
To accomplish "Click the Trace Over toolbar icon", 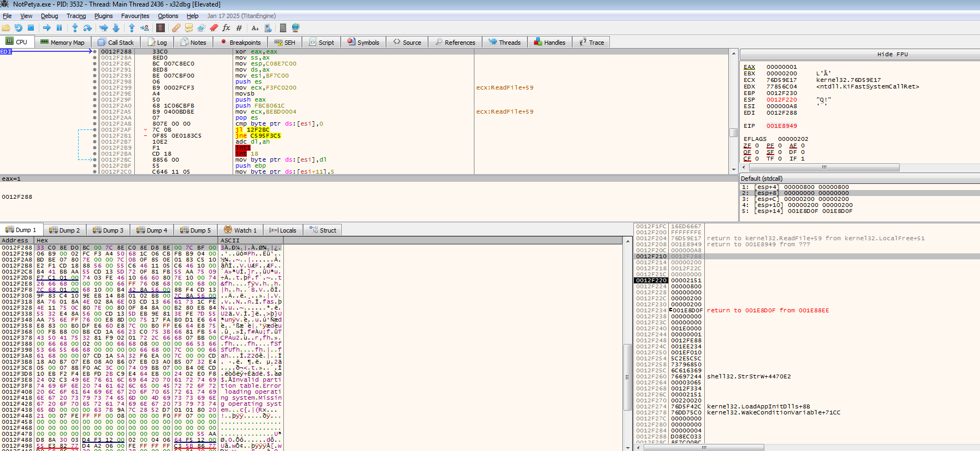I will coord(116,28).
